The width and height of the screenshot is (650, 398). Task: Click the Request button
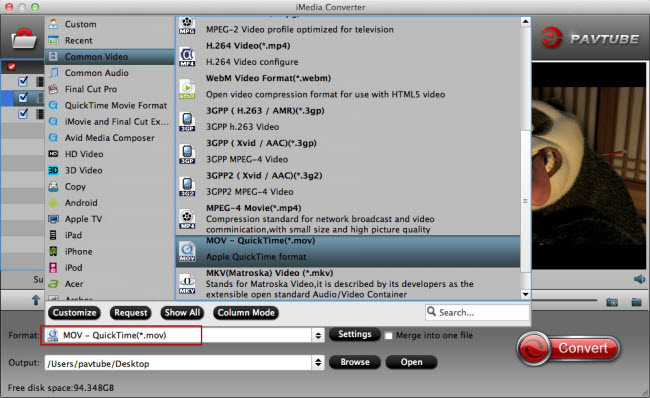(x=131, y=313)
